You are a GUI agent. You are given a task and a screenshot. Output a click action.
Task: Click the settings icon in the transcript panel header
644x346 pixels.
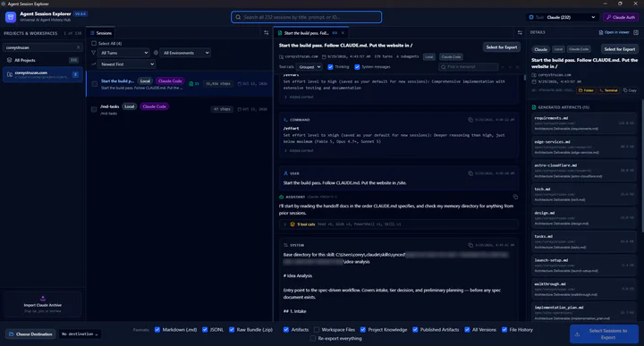point(520,32)
